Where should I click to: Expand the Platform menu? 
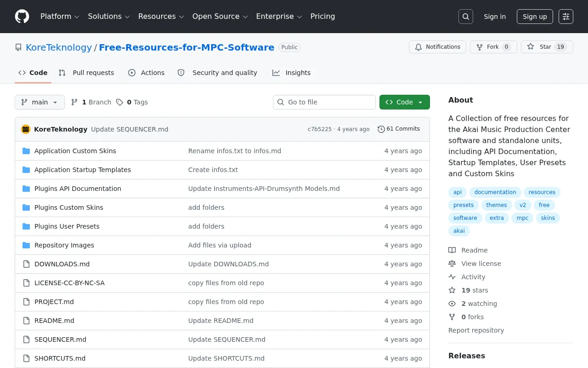[x=60, y=17]
